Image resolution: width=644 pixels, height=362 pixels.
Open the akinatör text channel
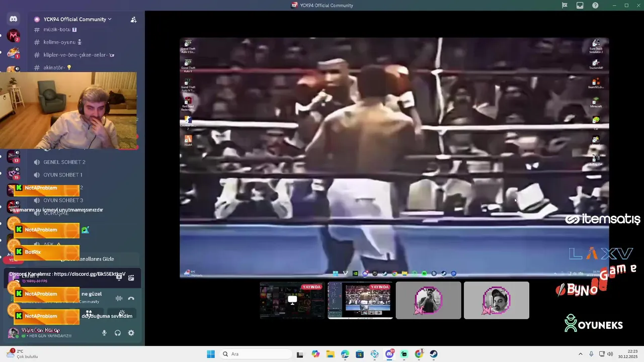(53, 67)
